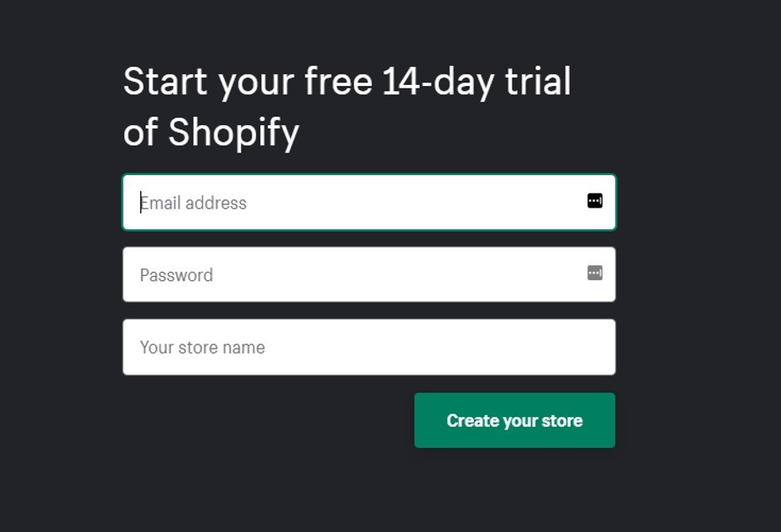Click the password manager icon in Password field

[x=595, y=273]
